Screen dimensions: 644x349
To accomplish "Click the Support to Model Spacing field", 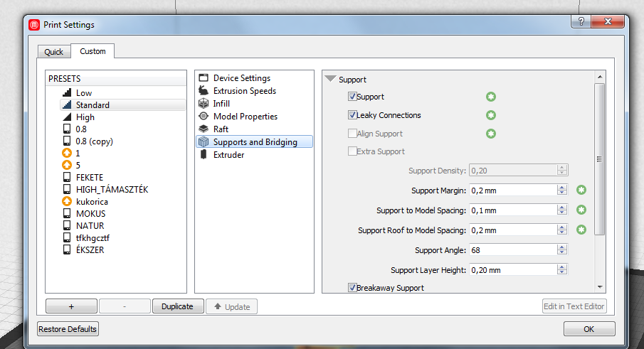I will 512,210.
